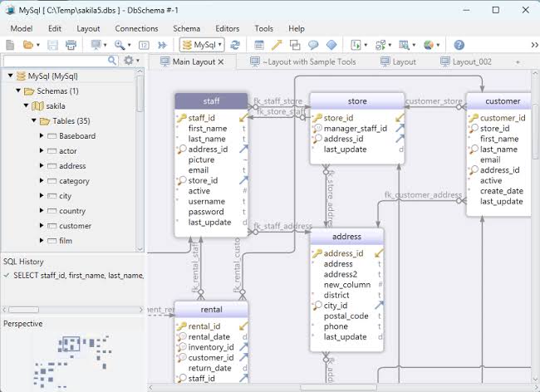Click the foreign key arrow tool icon
The height and width of the screenshot is (392, 540).
277,45
